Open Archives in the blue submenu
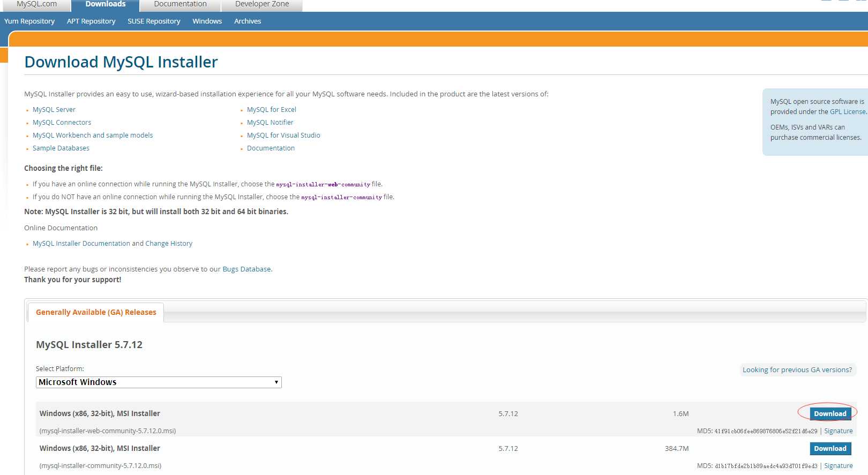The width and height of the screenshot is (868, 475). point(248,21)
